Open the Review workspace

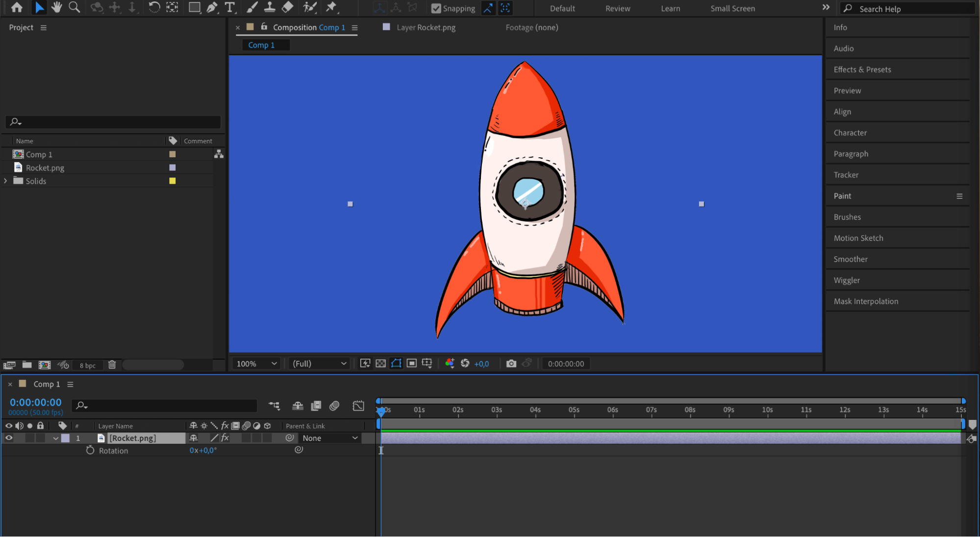click(x=617, y=8)
